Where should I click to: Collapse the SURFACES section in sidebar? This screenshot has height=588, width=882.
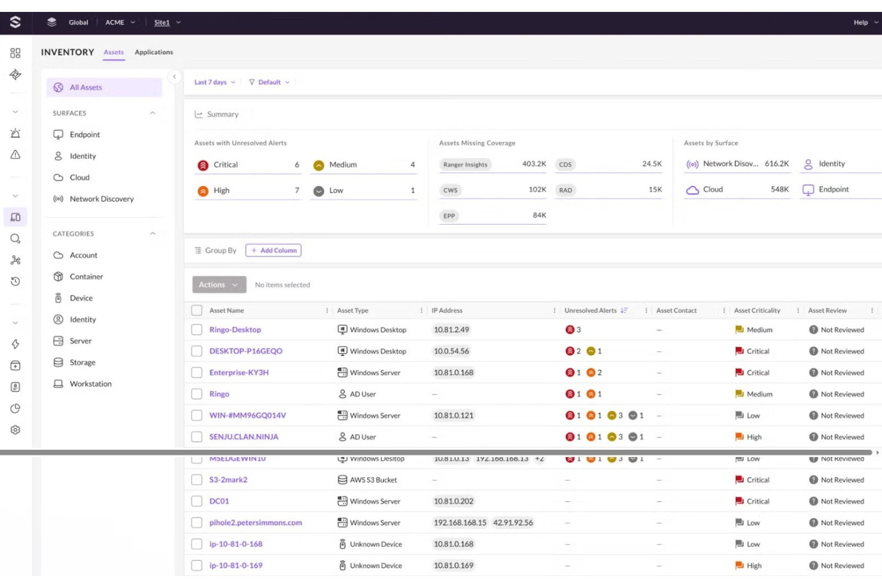coord(153,113)
